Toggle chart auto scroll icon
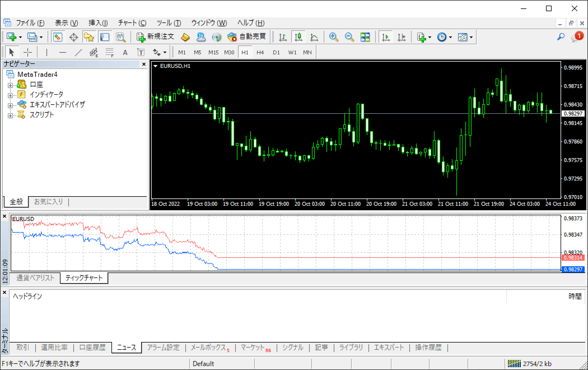Screen dimensions: 588x370 (386, 37)
